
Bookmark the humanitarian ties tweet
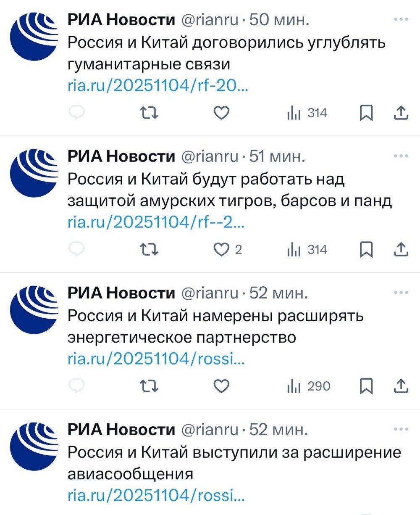click(x=366, y=113)
